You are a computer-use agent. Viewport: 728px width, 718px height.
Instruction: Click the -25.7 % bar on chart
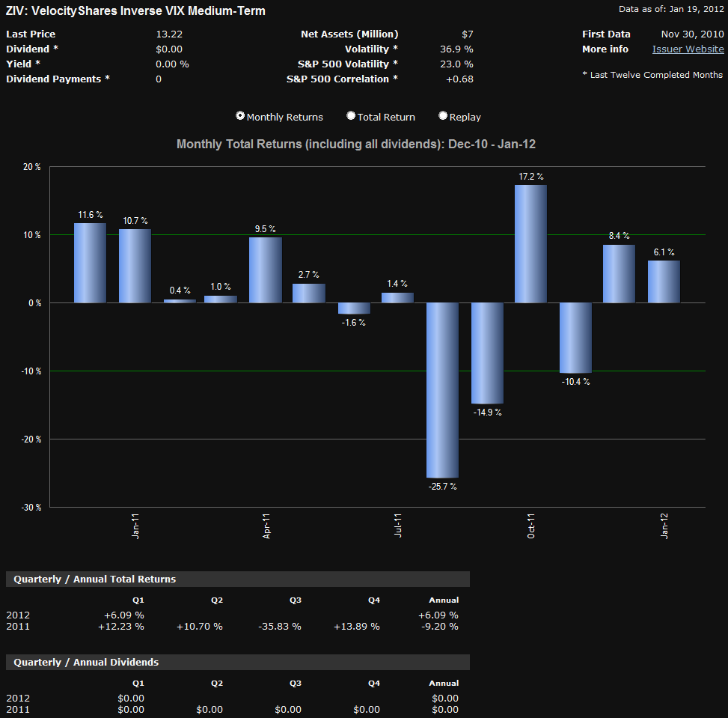442,389
